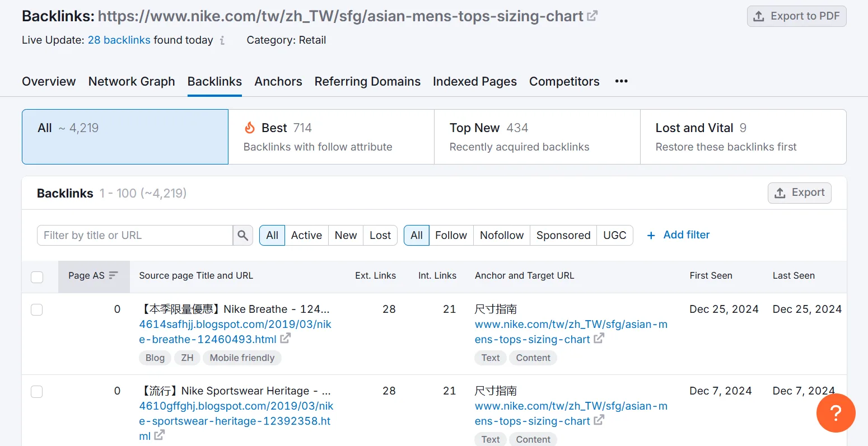Open external link icon for sportswear-heritage source URL
Viewport: 868px width, 446px height.
click(x=160, y=435)
